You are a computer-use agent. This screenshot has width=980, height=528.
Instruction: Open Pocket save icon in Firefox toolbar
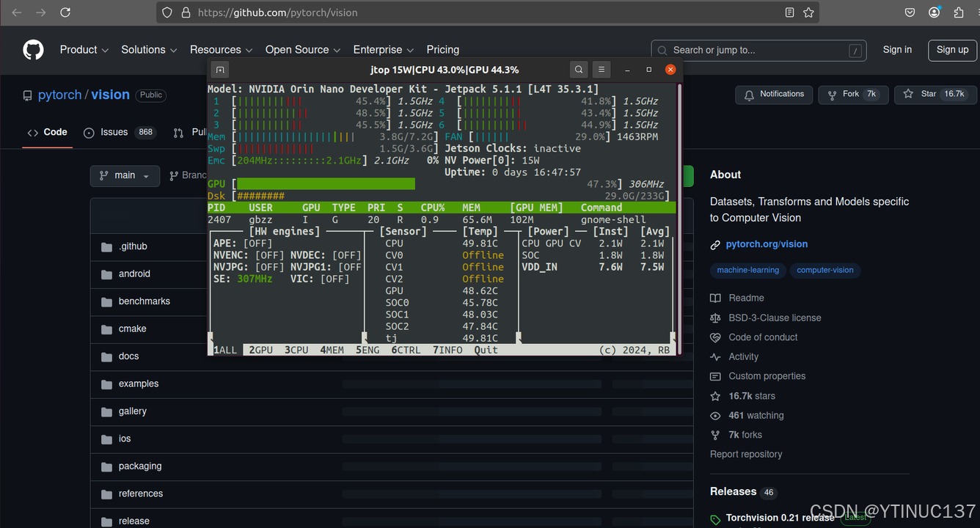click(x=910, y=12)
